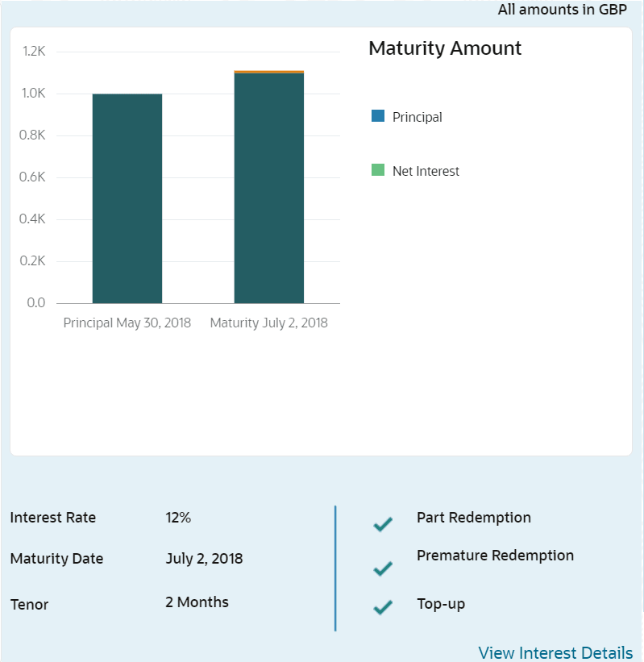This screenshot has width=644, height=662.
Task: Select the Maturity July 2, 2018 bar
Action: tap(269, 188)
